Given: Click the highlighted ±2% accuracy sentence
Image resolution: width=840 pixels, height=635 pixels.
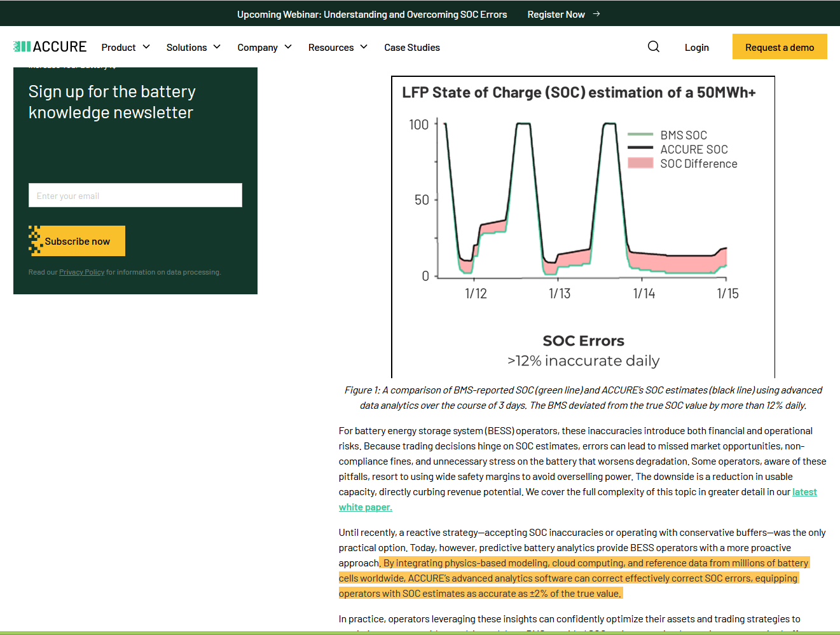Looking at the screenshot, I should pos(574,578).
